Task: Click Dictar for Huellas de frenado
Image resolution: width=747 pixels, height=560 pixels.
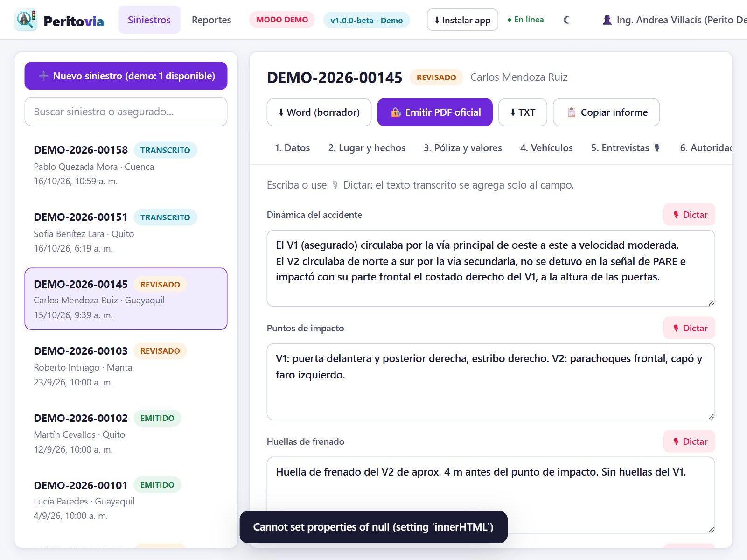Action: tap(690, 441)
